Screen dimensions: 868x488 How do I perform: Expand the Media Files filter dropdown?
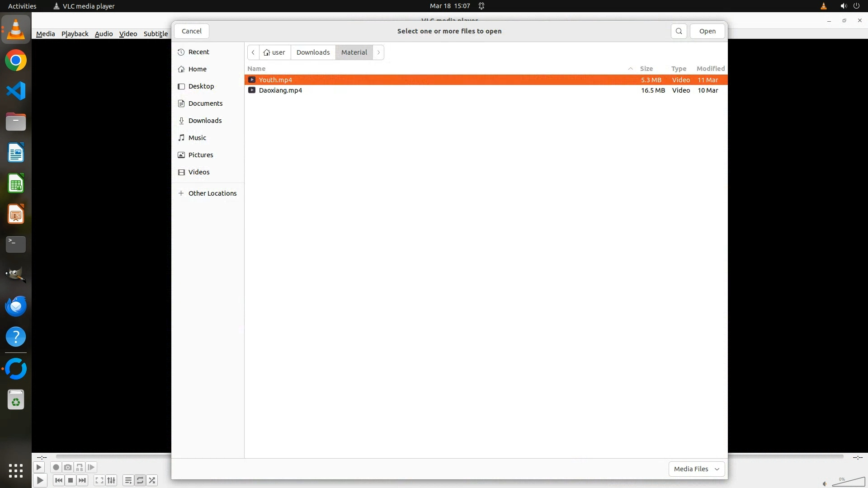pyautogui.click(x=696, y=469)
